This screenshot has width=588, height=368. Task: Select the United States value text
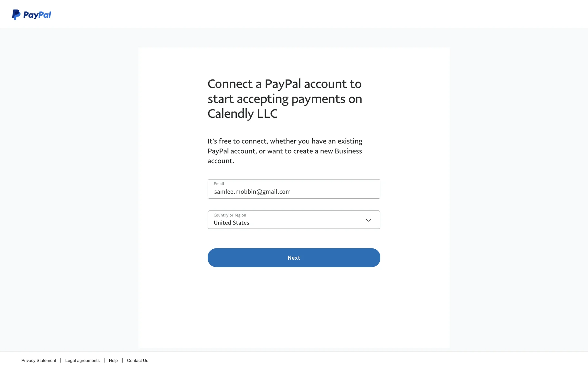232,223
